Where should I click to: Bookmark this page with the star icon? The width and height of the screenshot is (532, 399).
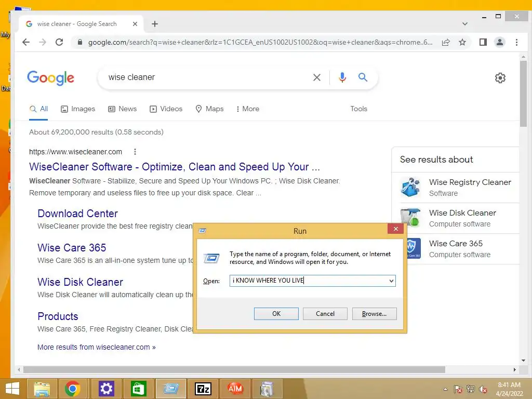[462, 42]
